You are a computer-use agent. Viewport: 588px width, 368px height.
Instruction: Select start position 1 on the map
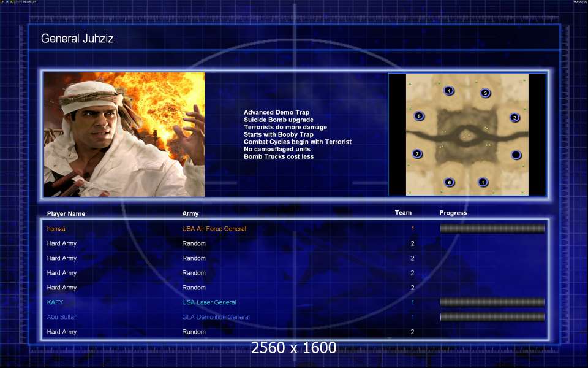coord(483,182)
